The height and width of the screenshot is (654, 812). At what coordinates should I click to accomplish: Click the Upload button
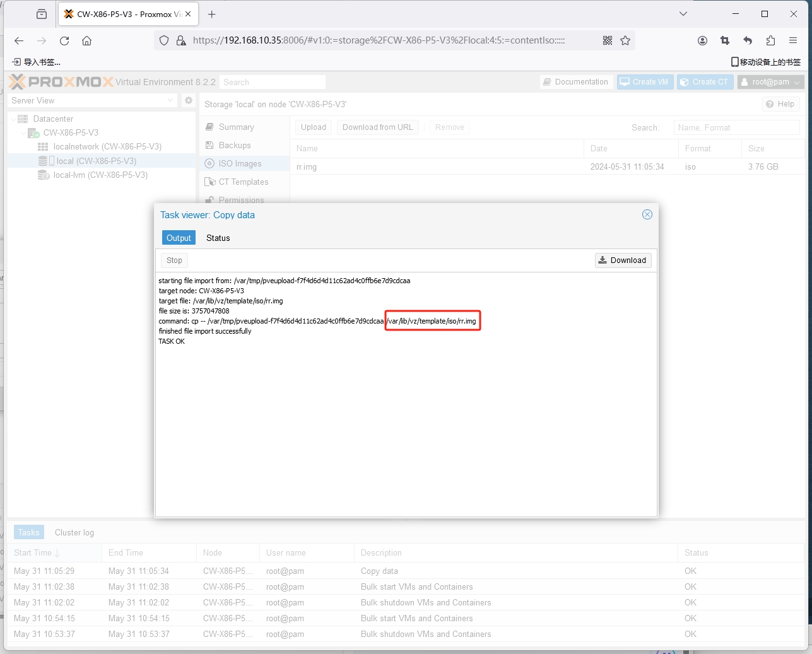[314, 127]
